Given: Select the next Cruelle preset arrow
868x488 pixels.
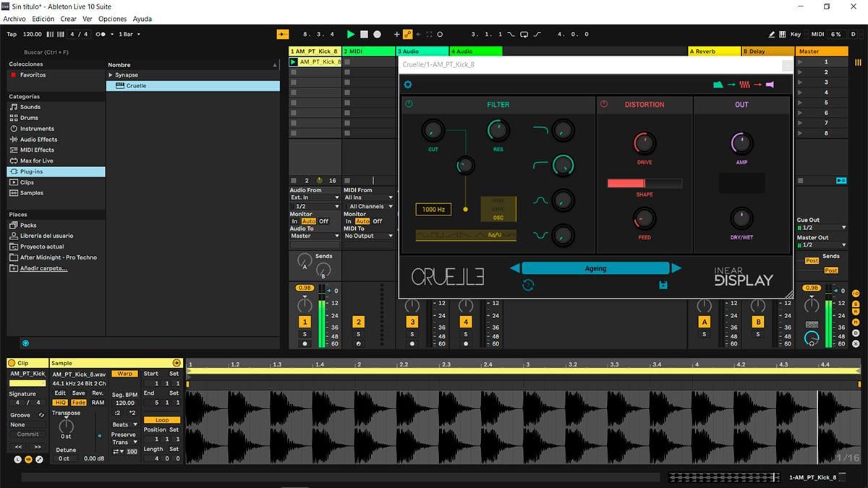Looking at the screenshot, I should click(x=676, y=268).
